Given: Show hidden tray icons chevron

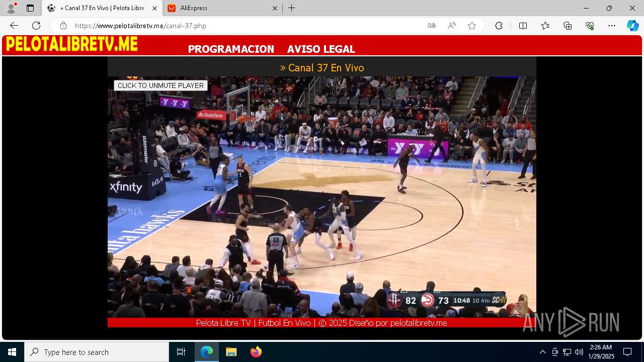Looking at the screenshot, I should pos(542,352).
